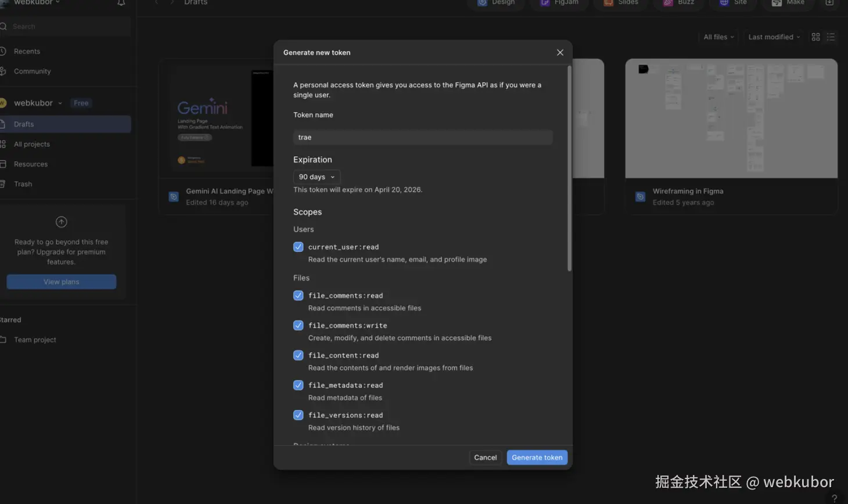Switch to grid view icon

815,37
